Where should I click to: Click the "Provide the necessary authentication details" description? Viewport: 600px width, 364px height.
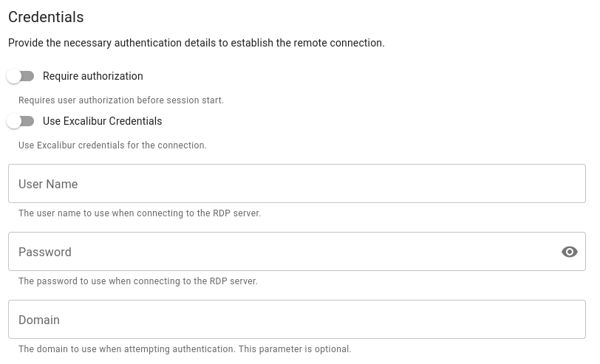[196, 43]
